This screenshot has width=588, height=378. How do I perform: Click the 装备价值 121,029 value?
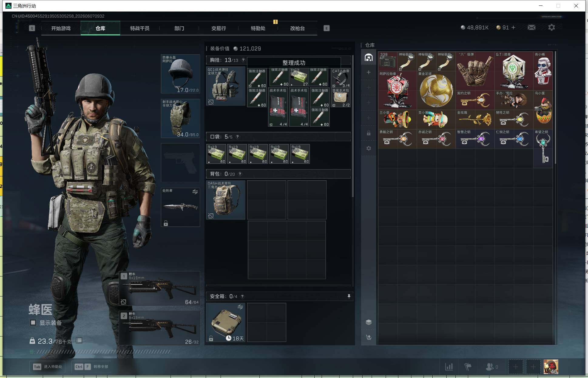point(235,49)
